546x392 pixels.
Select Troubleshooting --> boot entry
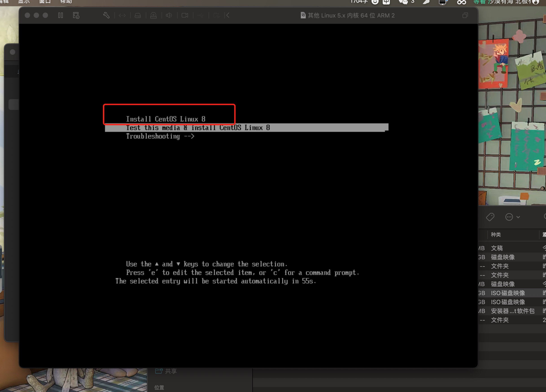pyautogui.click(x=160, y=136)
